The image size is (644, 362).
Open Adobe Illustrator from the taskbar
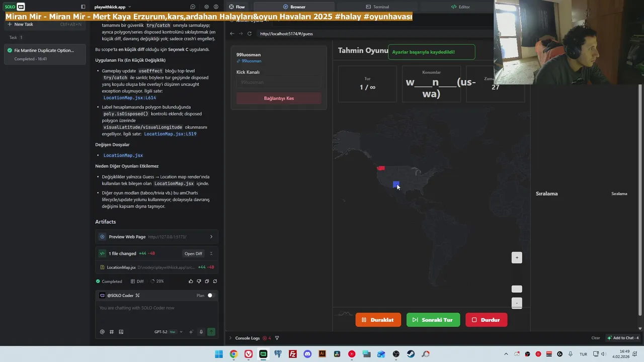[322, 354]
